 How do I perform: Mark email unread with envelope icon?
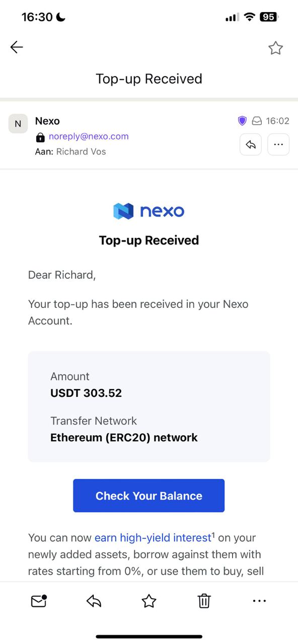click(x=39, y=601)
